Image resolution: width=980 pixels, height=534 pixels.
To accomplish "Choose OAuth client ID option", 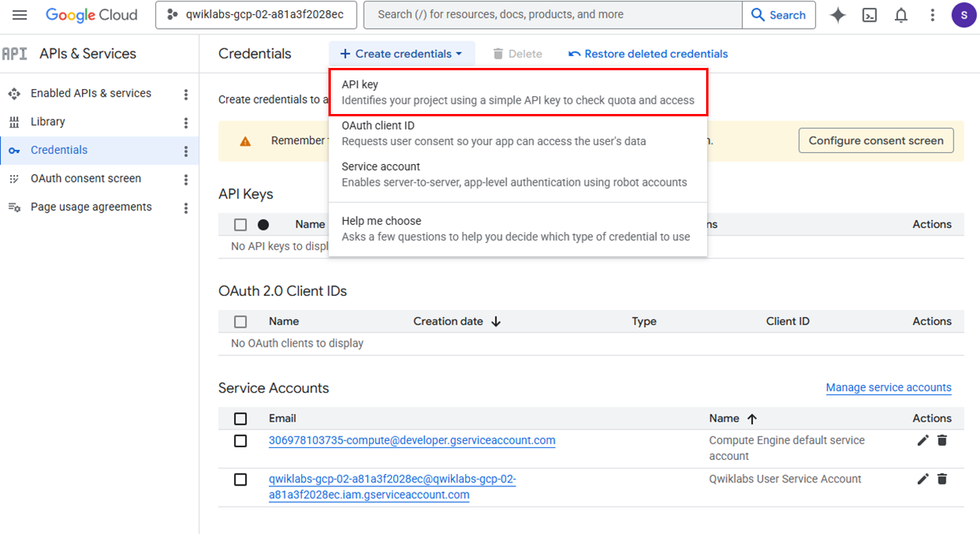I will 518,133.
